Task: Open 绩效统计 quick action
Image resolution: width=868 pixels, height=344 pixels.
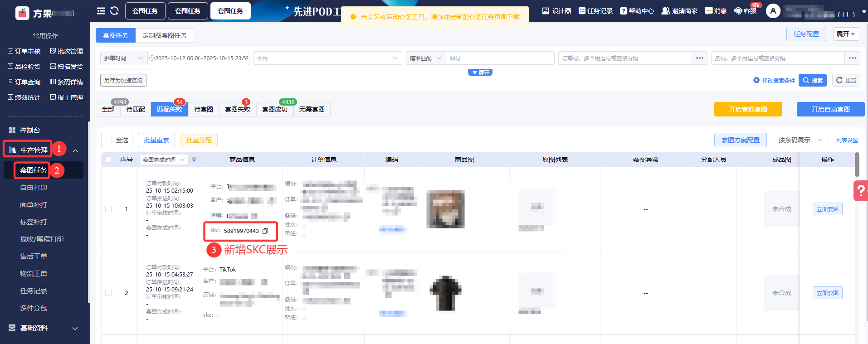Action: point(24,97)
